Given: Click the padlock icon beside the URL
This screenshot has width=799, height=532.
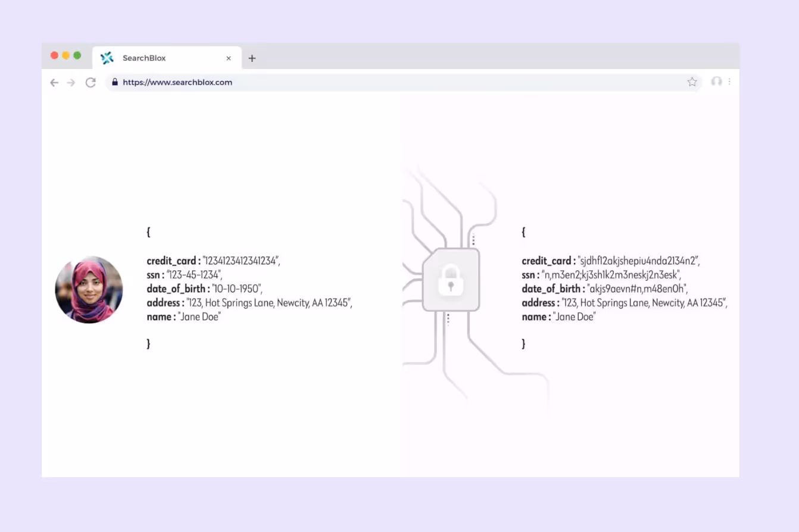Looking at the screenshot, I should click(115, 82).
